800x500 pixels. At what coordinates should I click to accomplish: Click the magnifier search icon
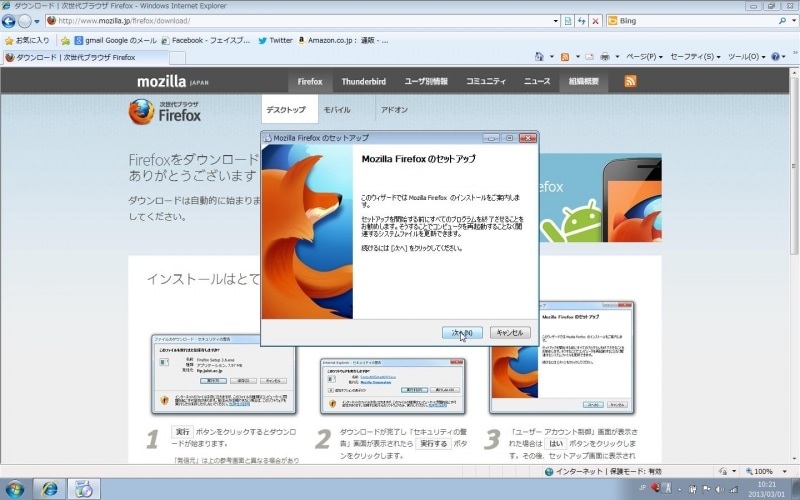click(782, 21)
